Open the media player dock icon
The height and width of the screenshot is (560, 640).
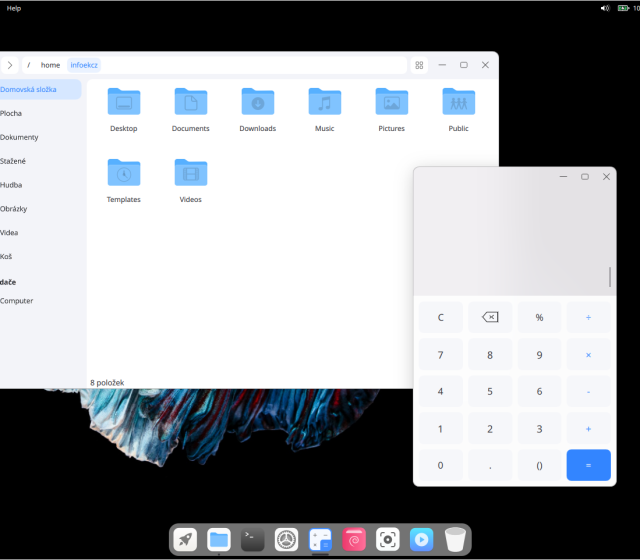point(422,540)
